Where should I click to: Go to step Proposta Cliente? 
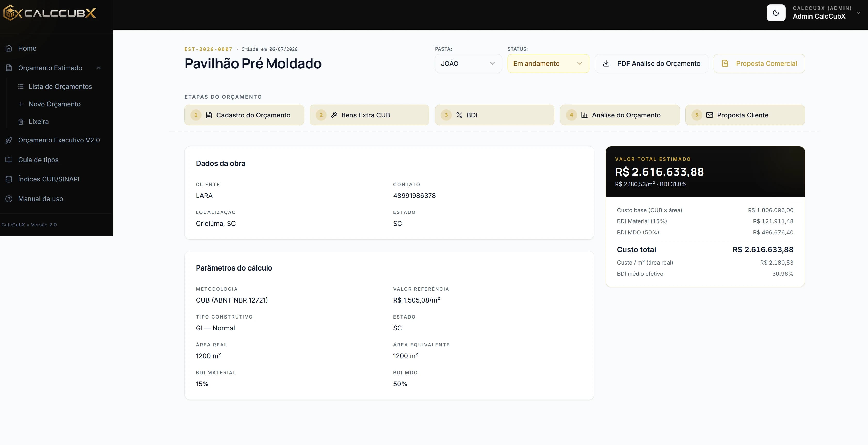click(745, 115)
